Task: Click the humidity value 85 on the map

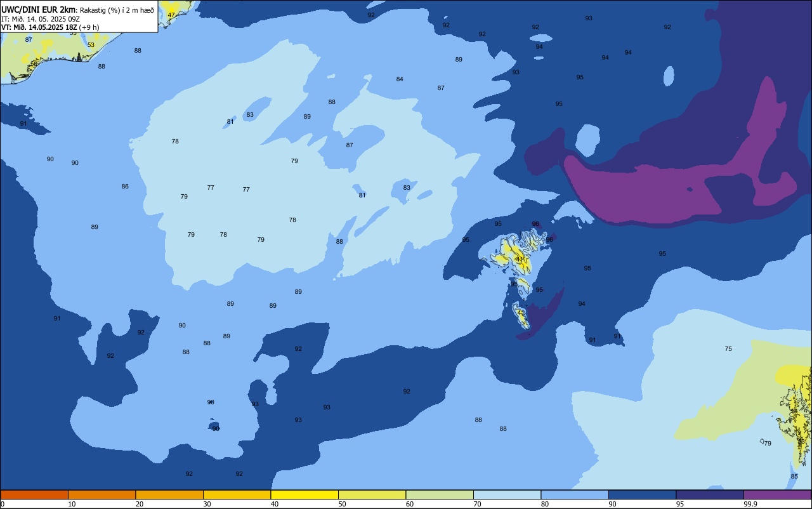Action: point(794,477)
